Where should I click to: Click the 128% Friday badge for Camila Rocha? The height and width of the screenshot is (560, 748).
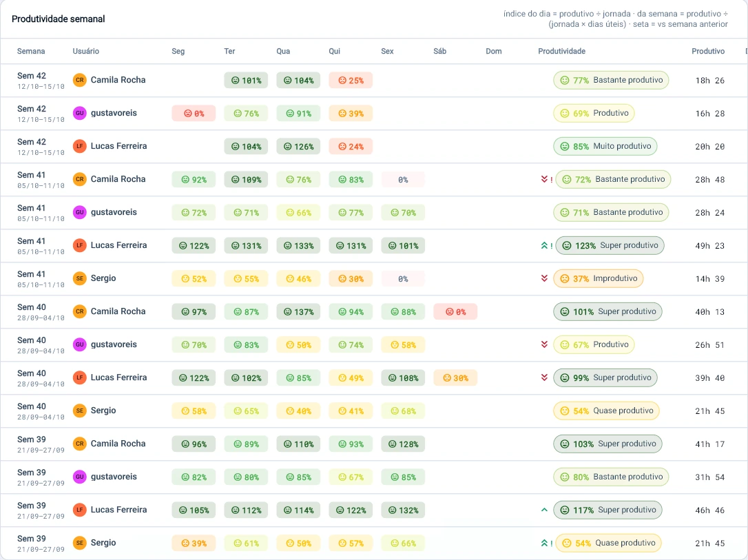403,444
